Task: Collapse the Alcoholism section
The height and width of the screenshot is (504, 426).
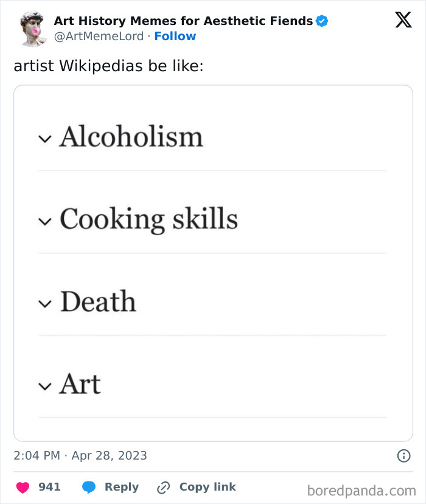Action: [x=44, y=139]
